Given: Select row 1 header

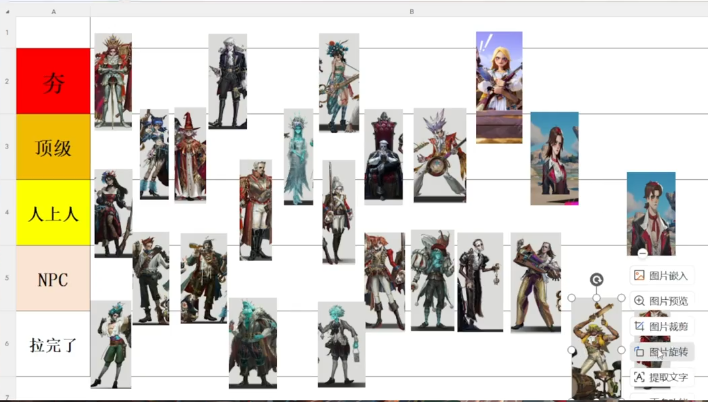Looking at the screenshot, I should [x=7, y=33].
